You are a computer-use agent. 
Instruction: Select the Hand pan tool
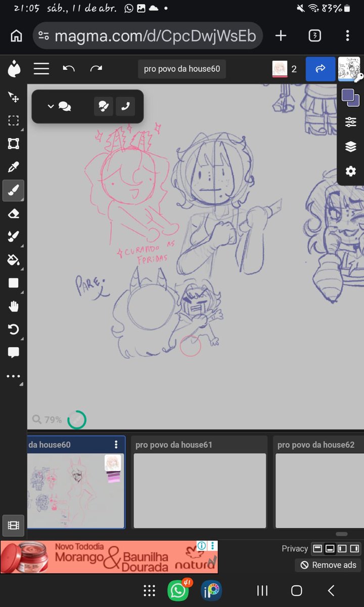click(14, 306)
